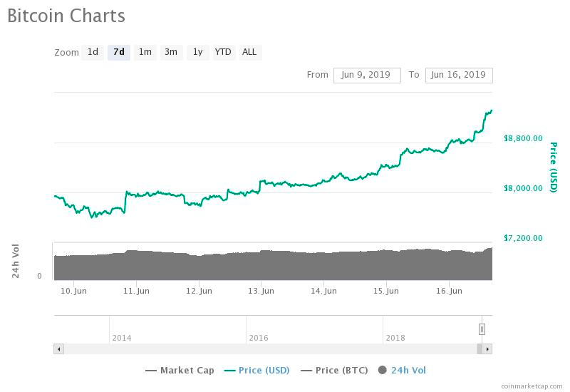
Task: Click the 14. Jun date axis label
Action: (x=324, y=291)
